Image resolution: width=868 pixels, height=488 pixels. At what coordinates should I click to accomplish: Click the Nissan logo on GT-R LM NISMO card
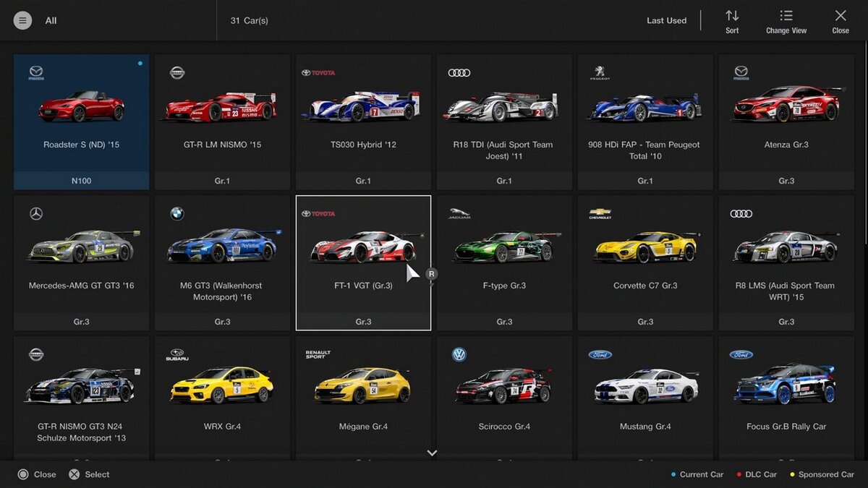pyautogui.click(x=177, y=72)
